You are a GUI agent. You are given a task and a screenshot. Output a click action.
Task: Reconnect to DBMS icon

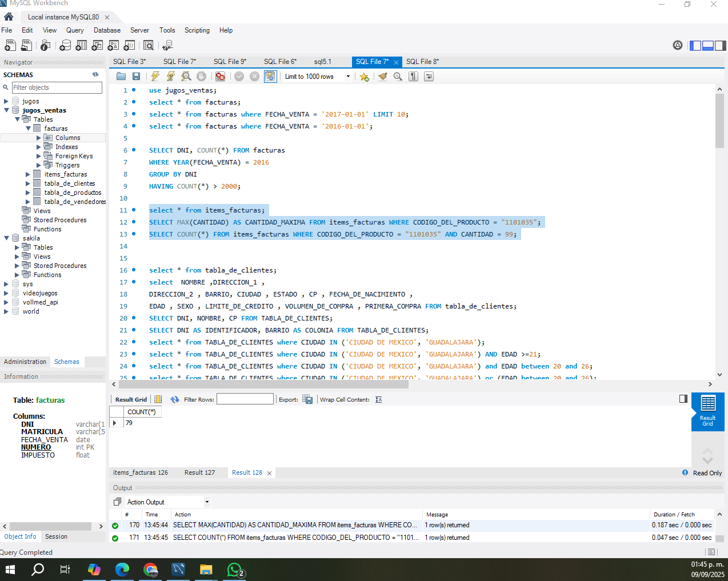167,45
